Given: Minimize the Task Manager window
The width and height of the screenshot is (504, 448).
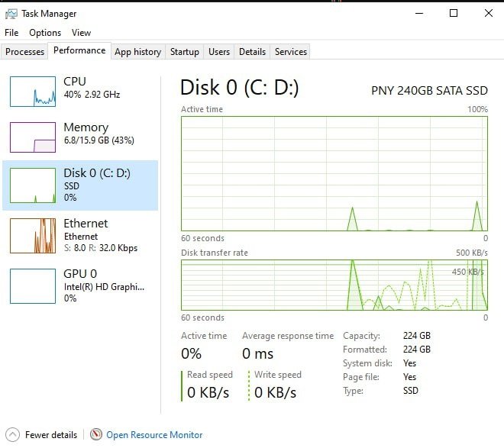Looking at the screenshot, I should 419,13.
